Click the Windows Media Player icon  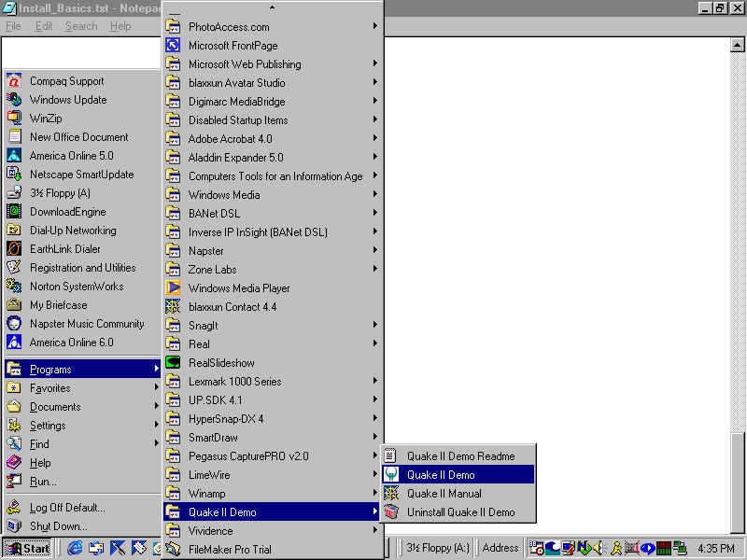click(x=173, y=288)
